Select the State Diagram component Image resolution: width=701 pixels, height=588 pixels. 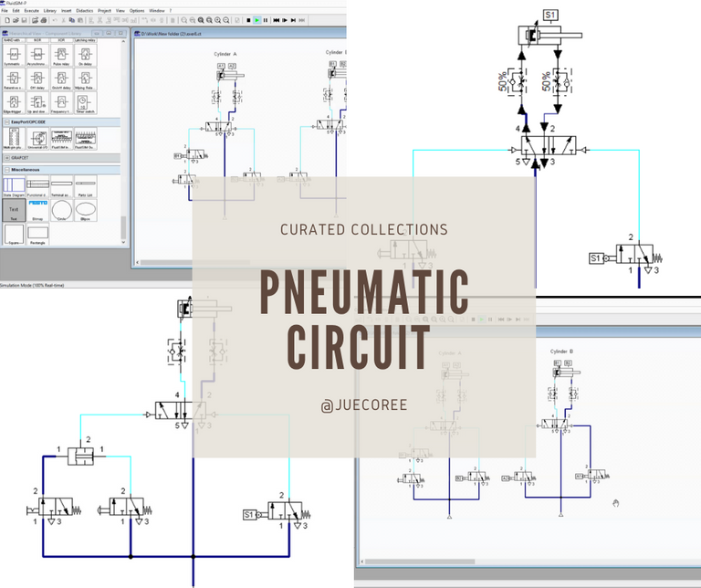(14, 186)
